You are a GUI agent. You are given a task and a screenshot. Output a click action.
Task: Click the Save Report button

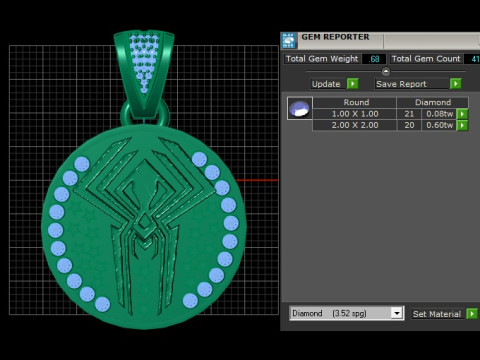click(x=411, y=84)
